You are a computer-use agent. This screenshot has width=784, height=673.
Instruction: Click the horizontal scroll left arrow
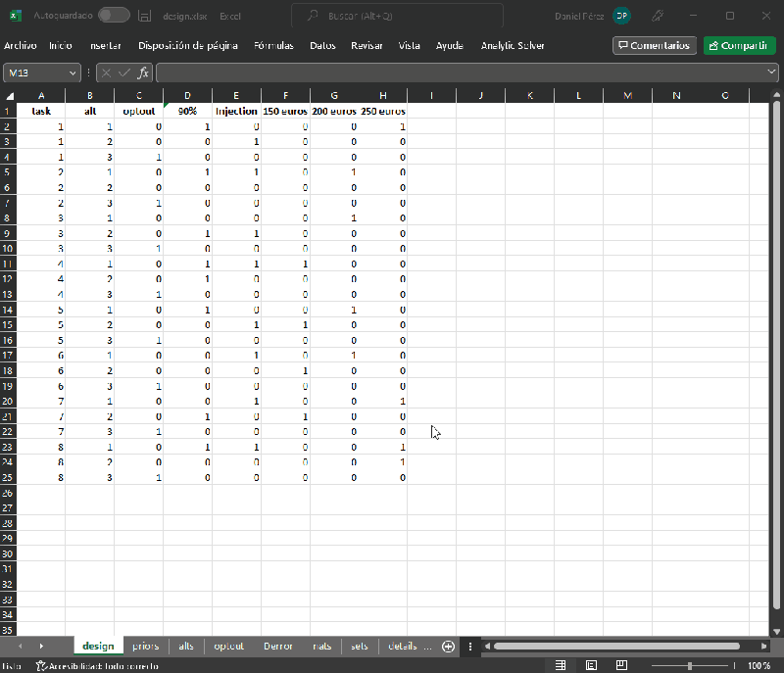pyautogui.click(x=487, y=646)
